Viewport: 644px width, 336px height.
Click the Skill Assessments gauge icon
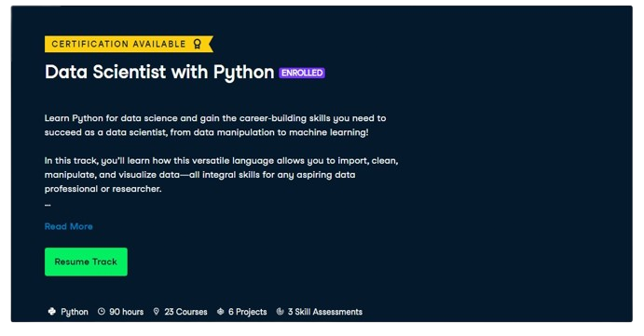pos(281,312)
